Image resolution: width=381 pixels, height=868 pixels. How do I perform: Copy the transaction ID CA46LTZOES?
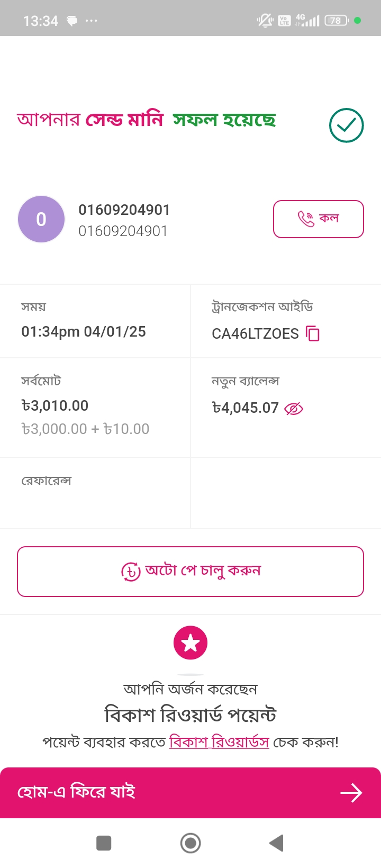pos(313,333)
